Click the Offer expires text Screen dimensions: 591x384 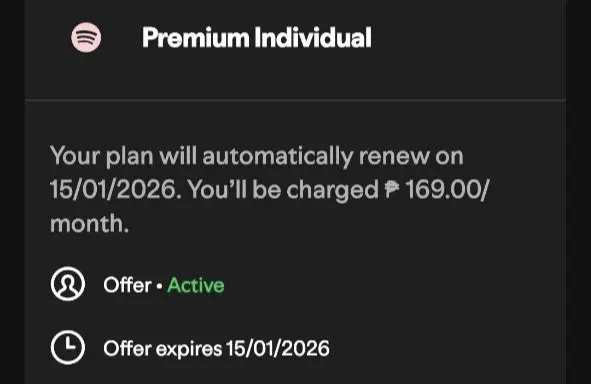[162, 348]
